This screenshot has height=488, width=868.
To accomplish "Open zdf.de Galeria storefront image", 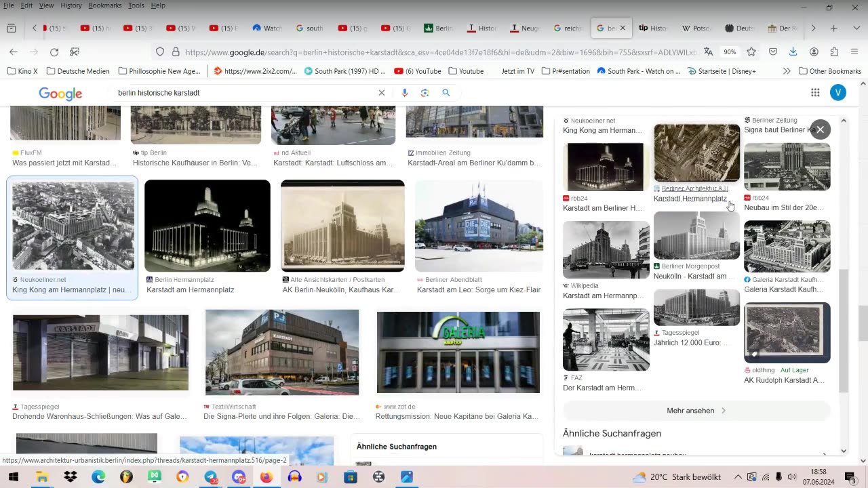I will point(458,352).
